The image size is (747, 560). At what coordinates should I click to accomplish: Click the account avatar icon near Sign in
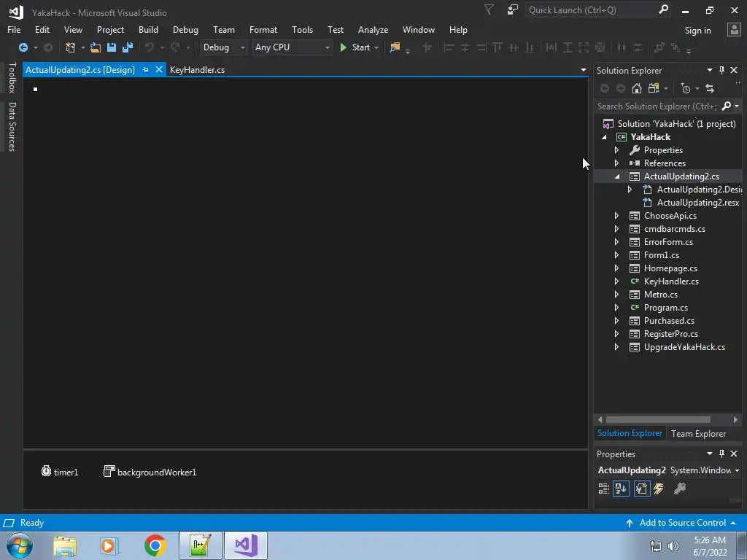(x=734, y=29)
